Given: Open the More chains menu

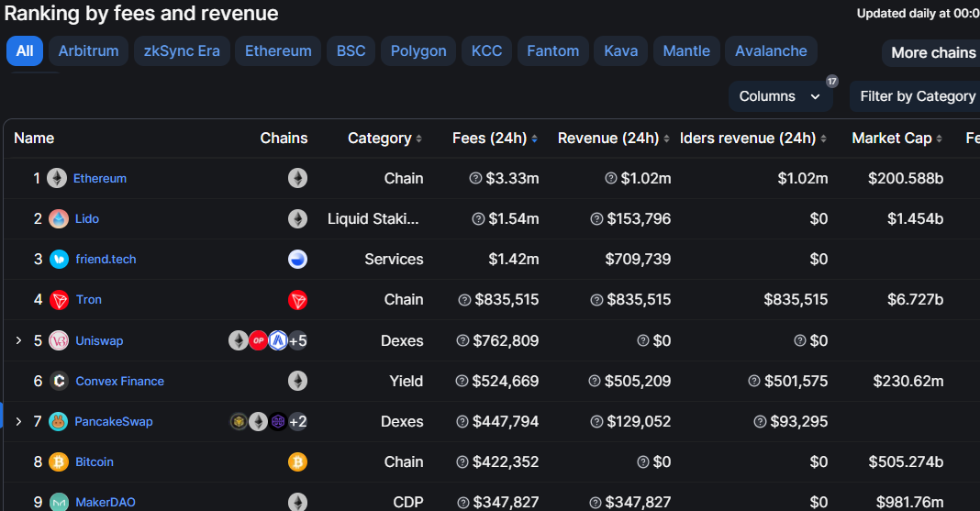Looking at the screenshot, I should click(x=931, y=52).
